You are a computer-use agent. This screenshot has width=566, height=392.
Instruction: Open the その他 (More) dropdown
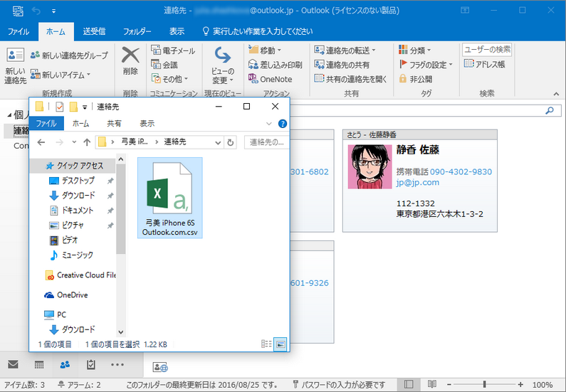(x=169, y=79)
